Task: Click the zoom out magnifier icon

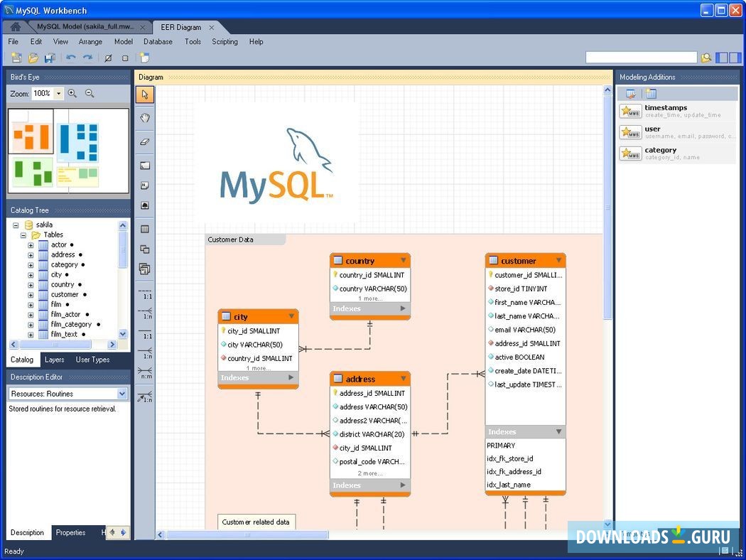Action: click(90, 93)
